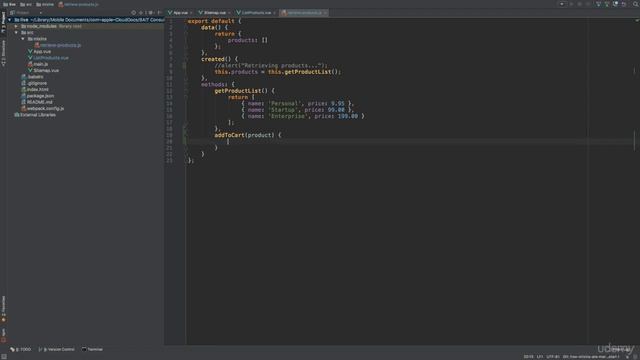Collapse the mixins folder

tap(23, 39)
